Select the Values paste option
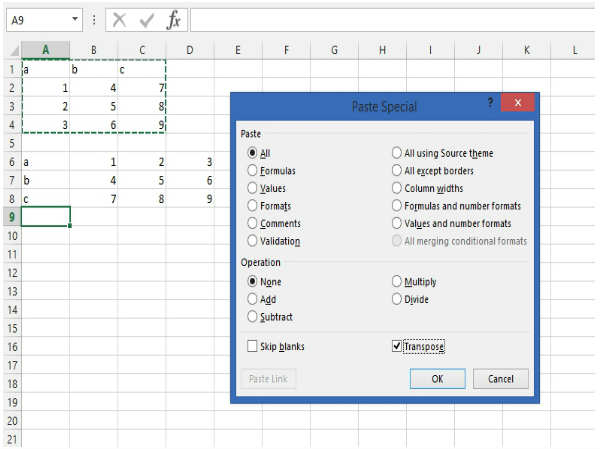 point(253,188)
